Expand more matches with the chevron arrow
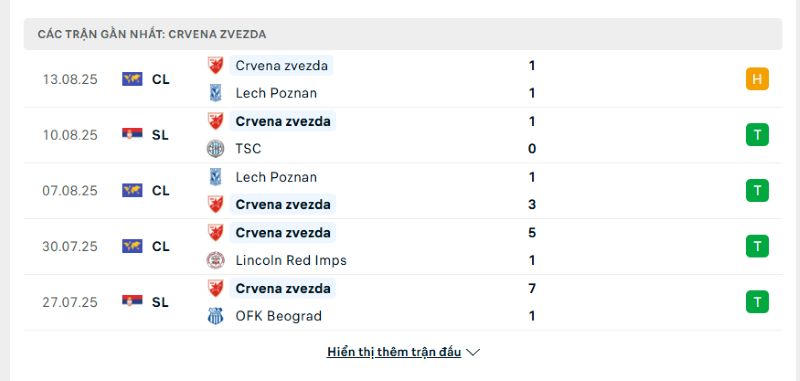 point(473,352)
